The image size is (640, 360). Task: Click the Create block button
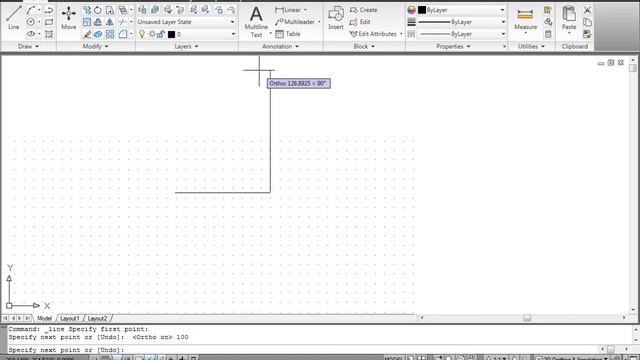364,10
